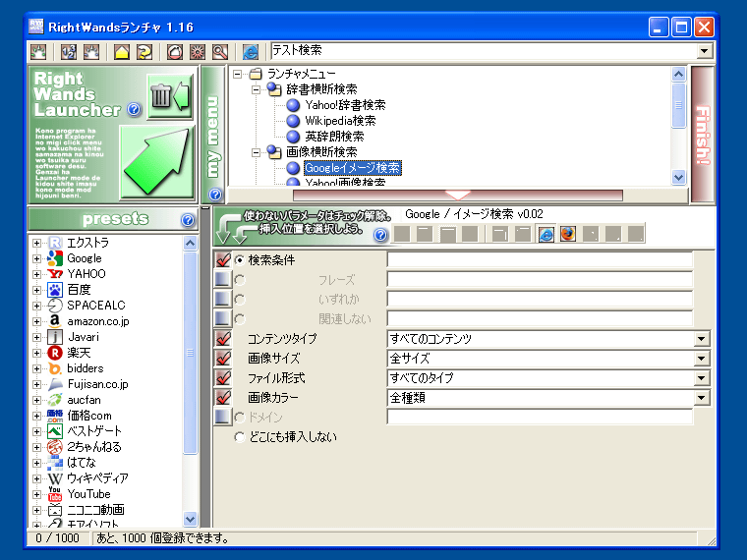Open help beside Right Wands Launcher title
Viewport: 747px width, 560px height.
[x=135, y=110]
